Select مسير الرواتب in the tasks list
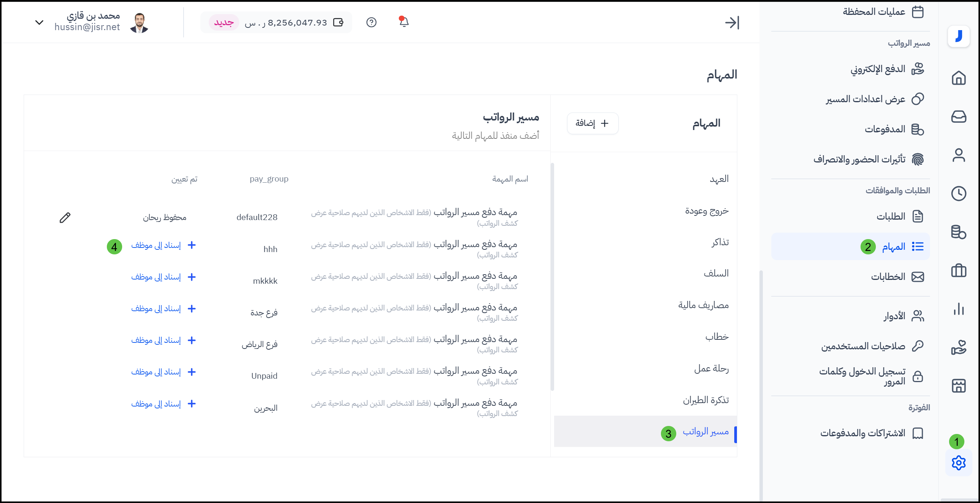The height and width of the screenshot is (503, 980). click(x=705, y=431)
